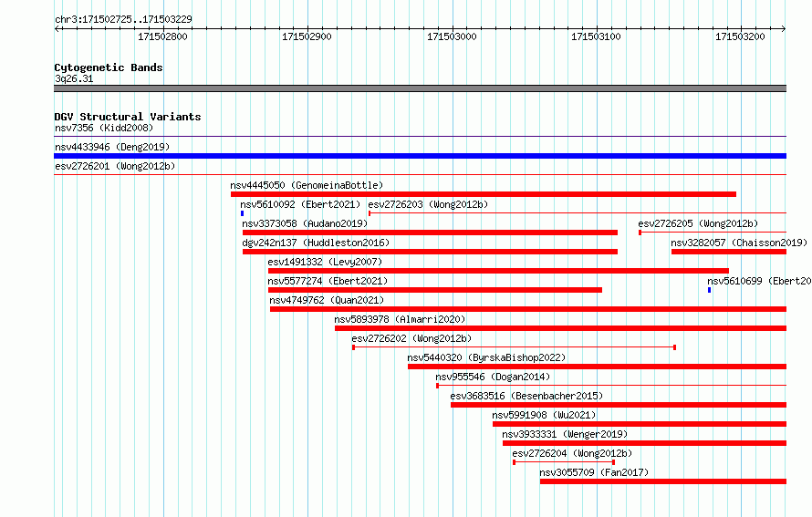The height and width of the screenshot is (517, 812).
Task: Click nsv955546 (Dogan2014) label
Action: tap(493, 377)
